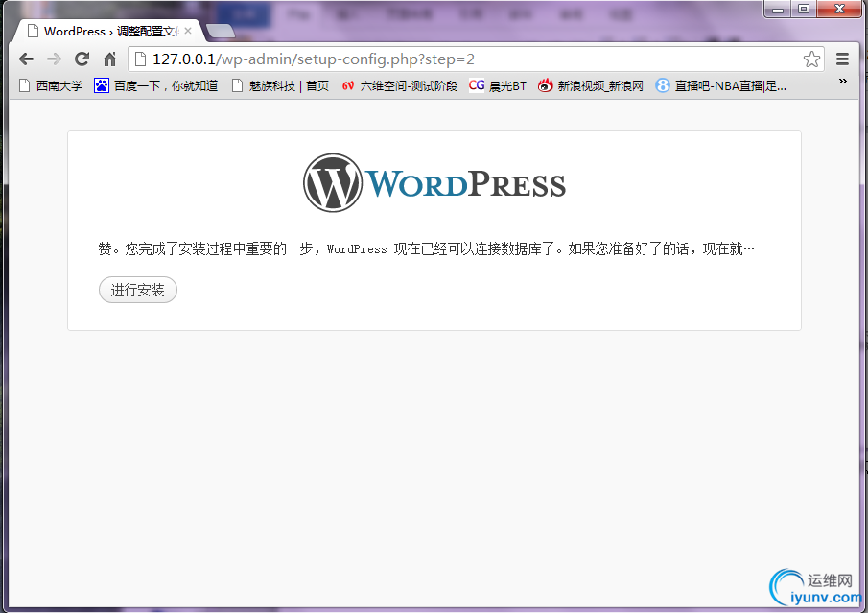Open the 六维空间-测试阶段 bookmark
The image size is (868, 613).
[400, 85]
